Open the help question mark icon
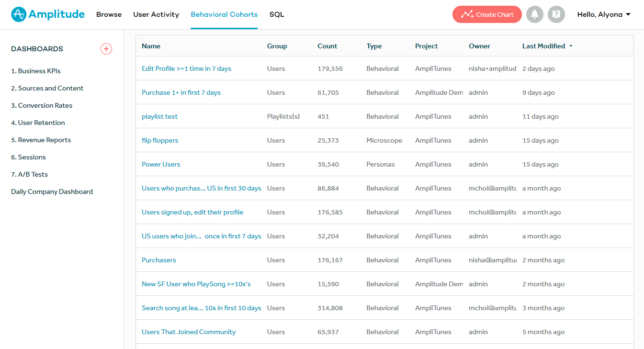Screen dimensions: 644x349 (x=556, y=14)
